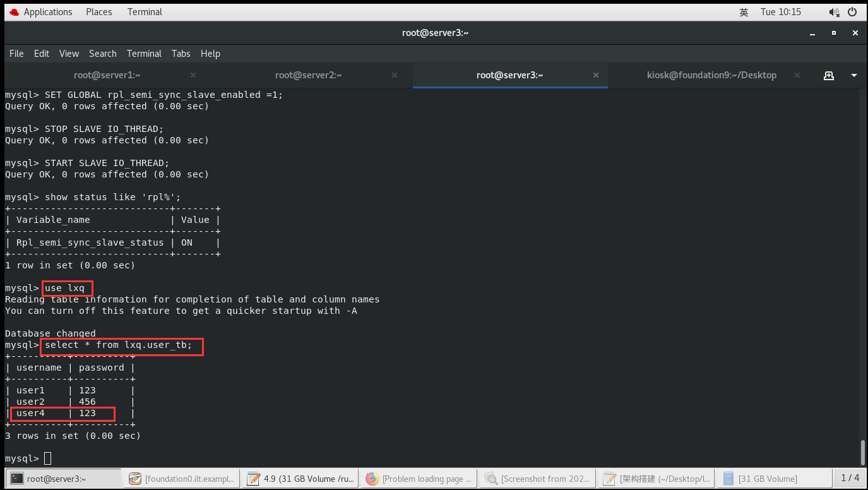Viewport: 868px width, 490px height.
Task: Switch to the root@server1:~ tab
Action: pyautogui.click(x=107, y=75)
